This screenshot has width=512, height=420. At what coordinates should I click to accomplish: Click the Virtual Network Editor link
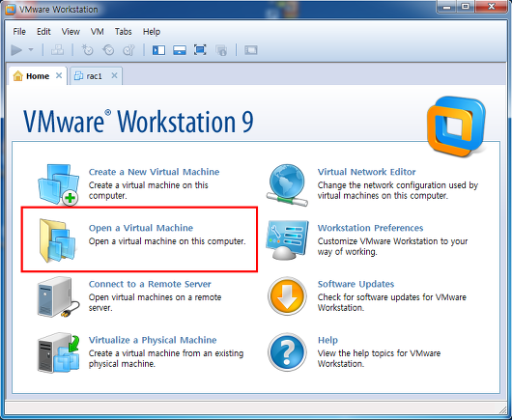point(367,172)
